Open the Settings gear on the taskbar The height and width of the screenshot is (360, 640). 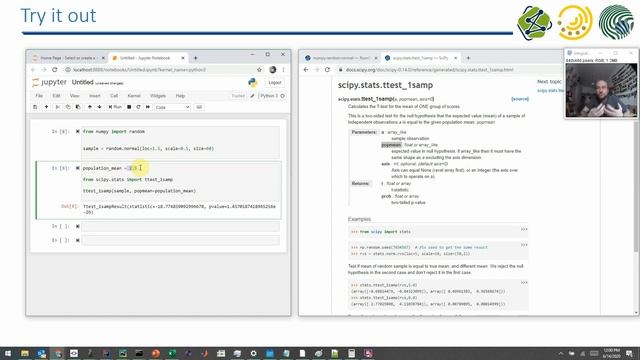pos(253,353)
